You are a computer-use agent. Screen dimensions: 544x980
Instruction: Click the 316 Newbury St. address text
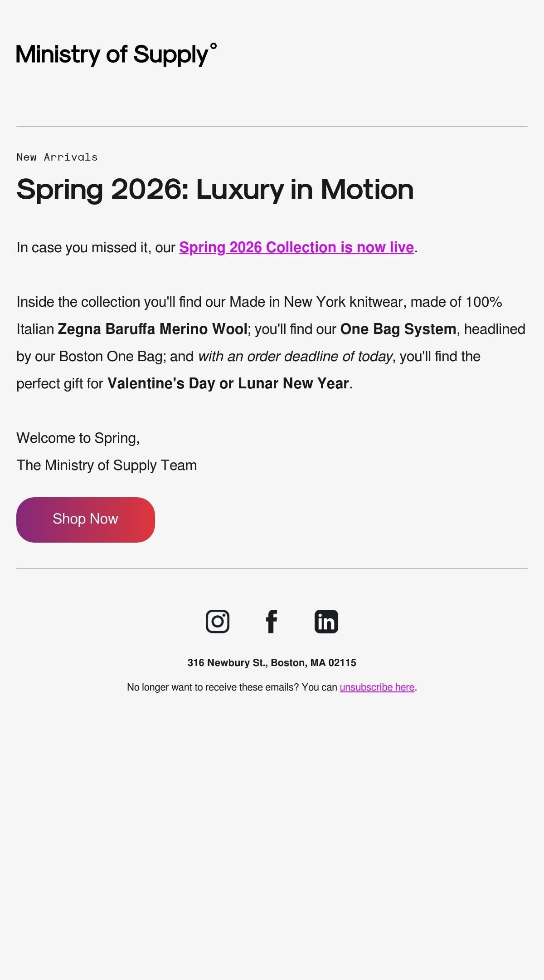tap(272, 663)
